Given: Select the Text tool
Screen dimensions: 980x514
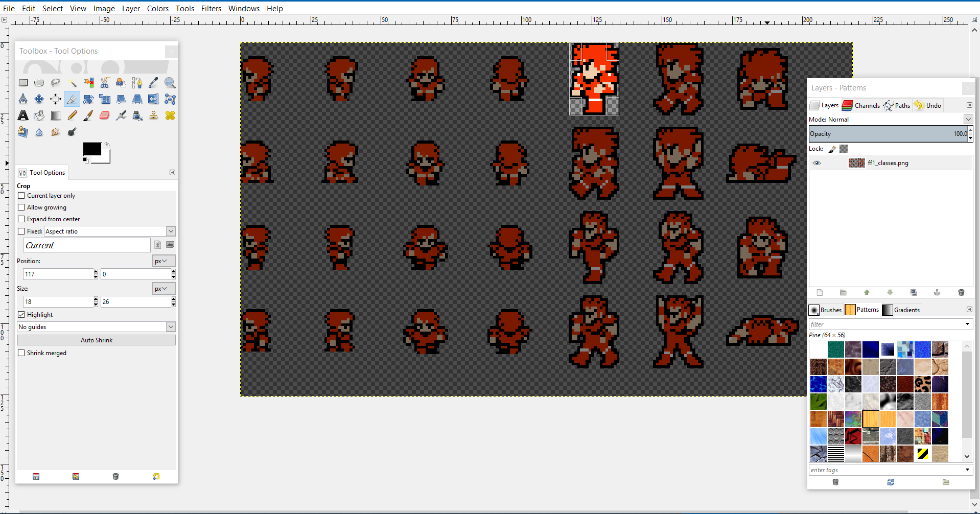Looking at the screenshot, I should [23, 115].
